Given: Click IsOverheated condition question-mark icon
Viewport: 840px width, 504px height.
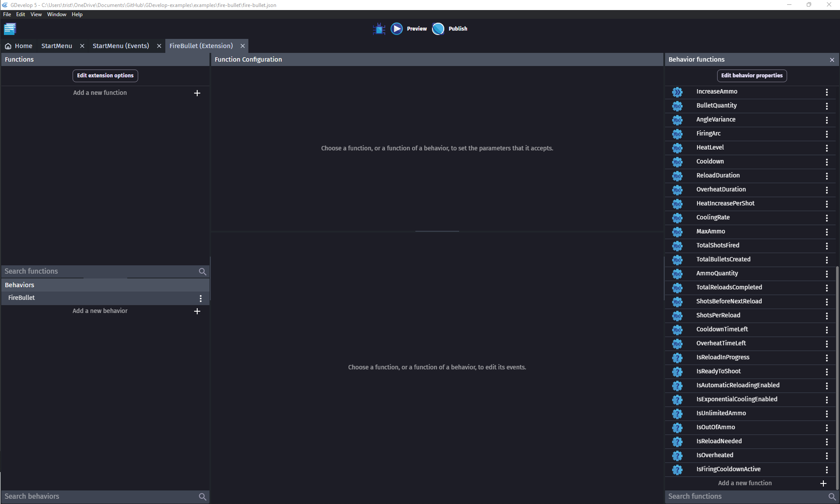Looking at the screenshot, I should pos(677,455).
